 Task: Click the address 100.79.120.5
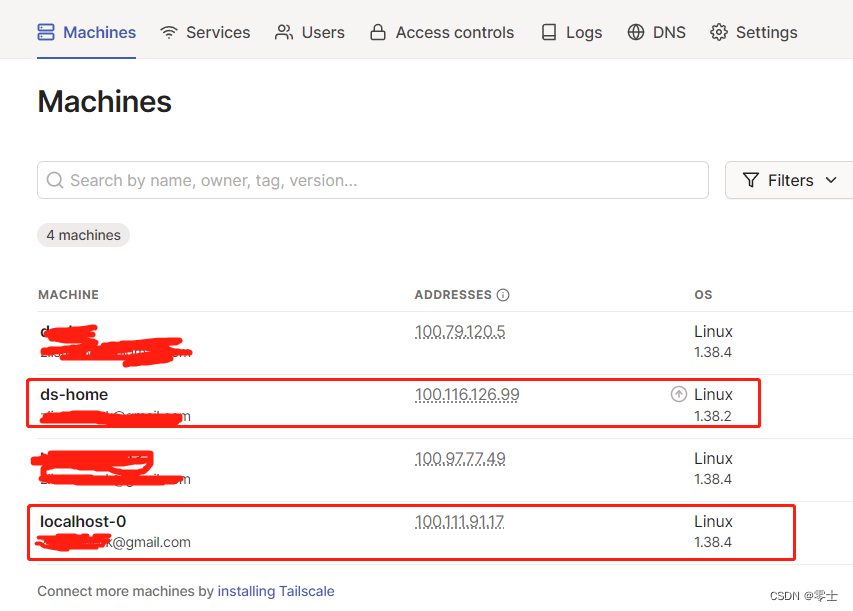point(460,331)
